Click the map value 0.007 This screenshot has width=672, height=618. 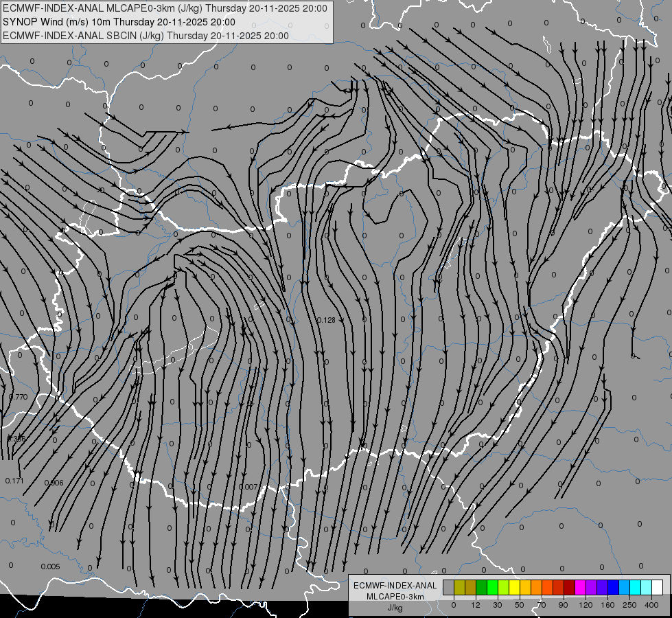point(248,487)
